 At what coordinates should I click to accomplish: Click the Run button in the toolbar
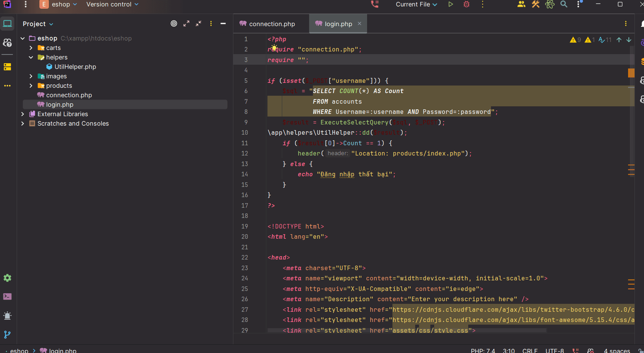[450, 5]
